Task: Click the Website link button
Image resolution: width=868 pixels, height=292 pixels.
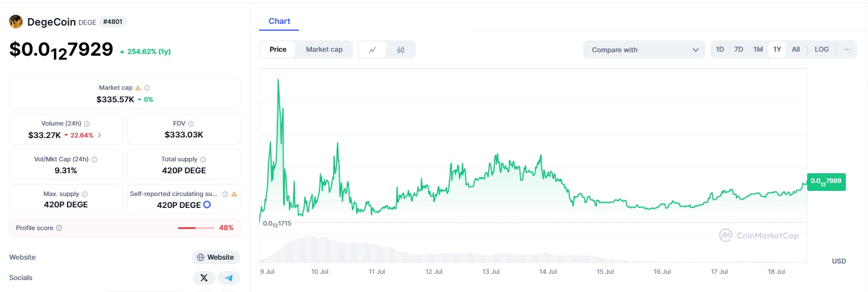Action: (215, 257)
